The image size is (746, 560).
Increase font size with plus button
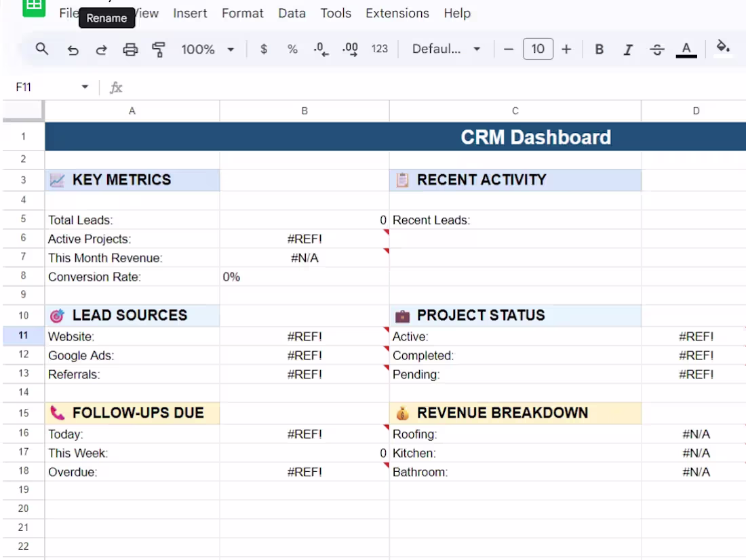pyautogui.click(x=566, y=49)
